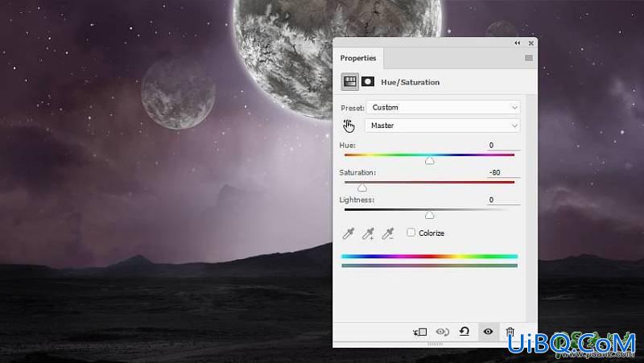Viewport: 644px width, 363px height.
Task: View previous state icon
Action: [442, 332]
